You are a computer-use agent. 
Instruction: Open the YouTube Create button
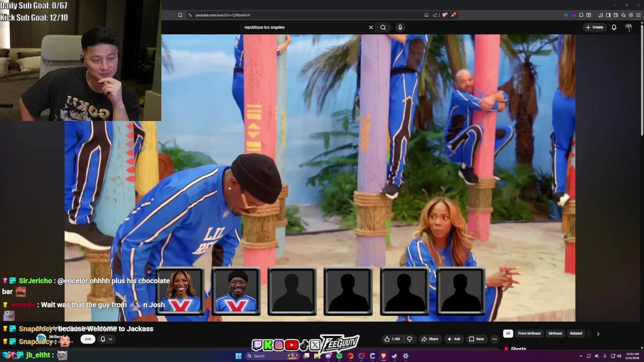click(594, 27)
